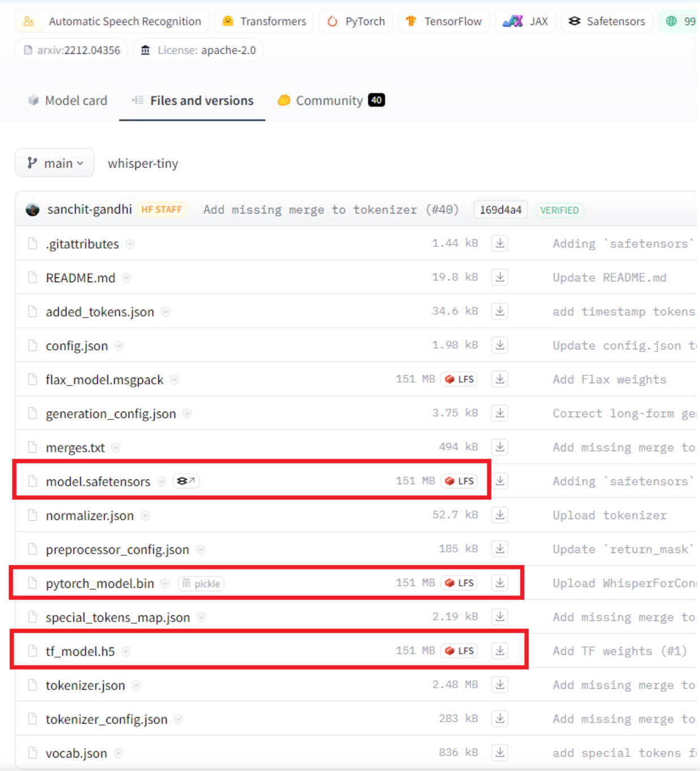Click the pickle badge next to pytorch_model.bin

coord(201,584)
